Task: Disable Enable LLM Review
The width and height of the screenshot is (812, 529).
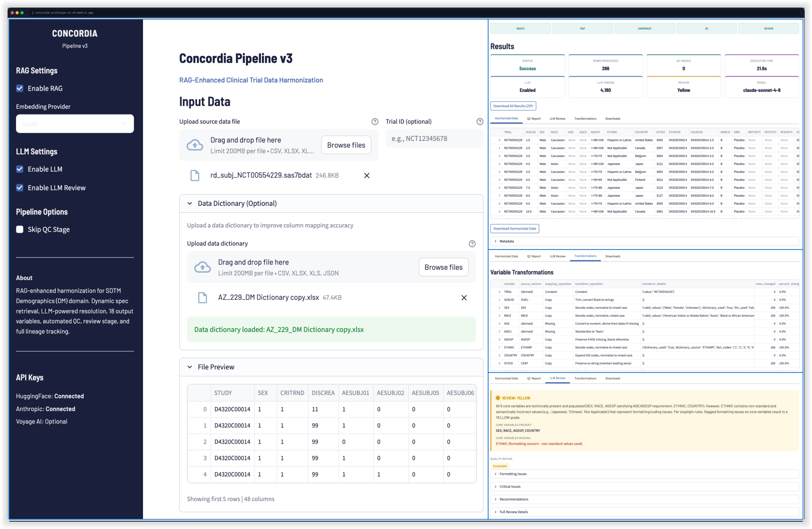Action: [19, 187]
